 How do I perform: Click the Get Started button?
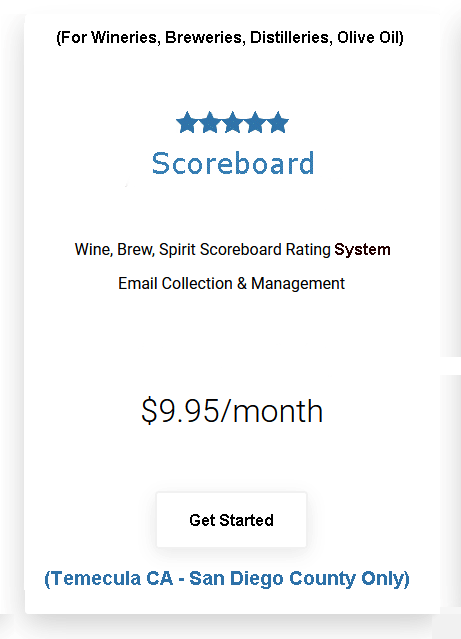point(231,520)
